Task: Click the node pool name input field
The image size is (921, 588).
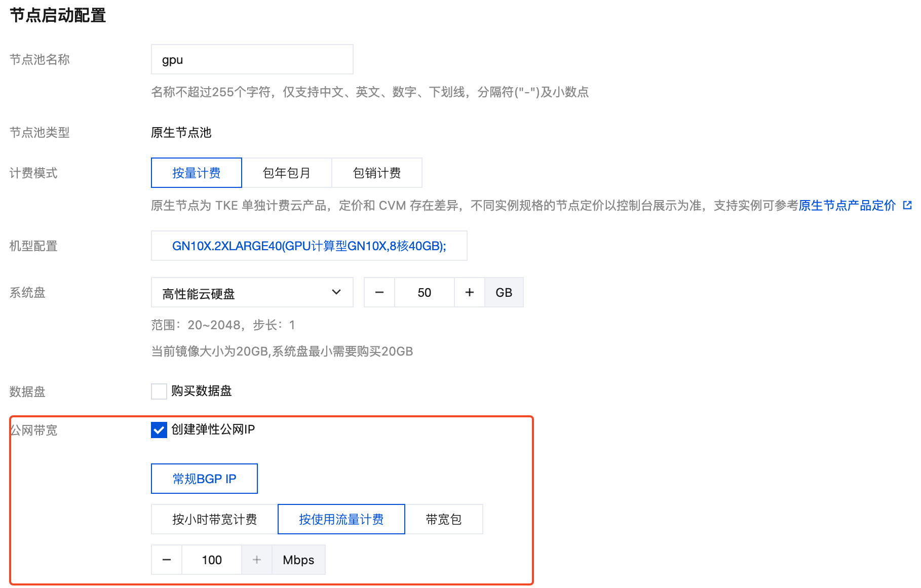Action: point(252,59)
